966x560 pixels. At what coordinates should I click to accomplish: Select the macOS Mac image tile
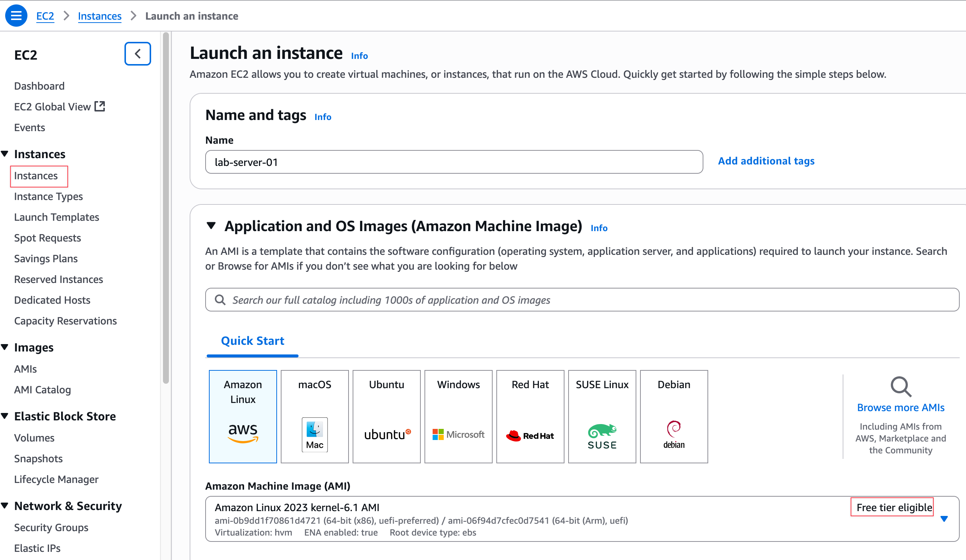point(314,416)
